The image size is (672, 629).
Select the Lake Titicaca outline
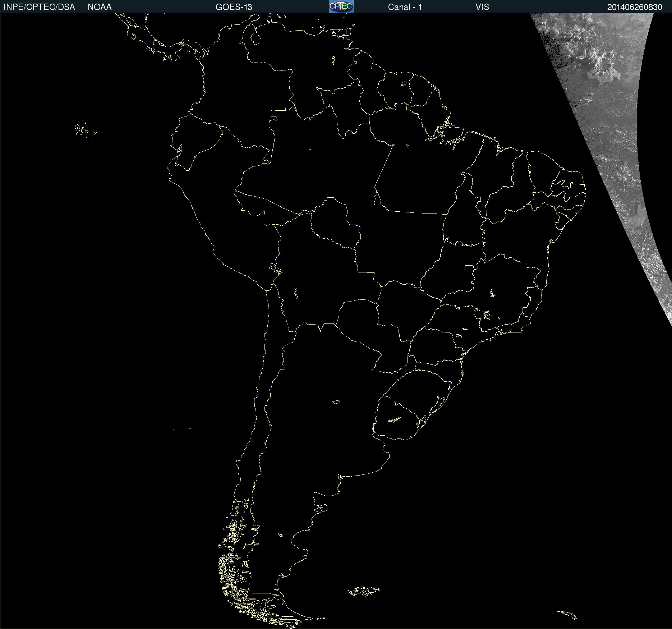[x=275, y=268]
